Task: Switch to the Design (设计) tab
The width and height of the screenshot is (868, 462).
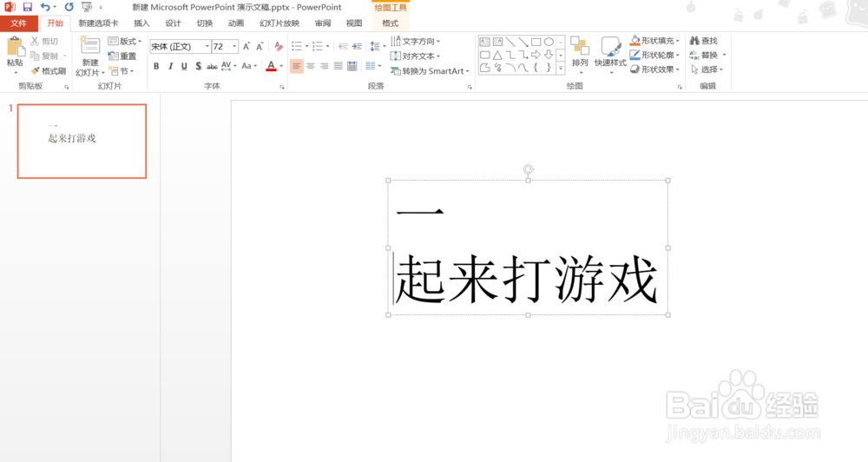Action: pos(174,23)
